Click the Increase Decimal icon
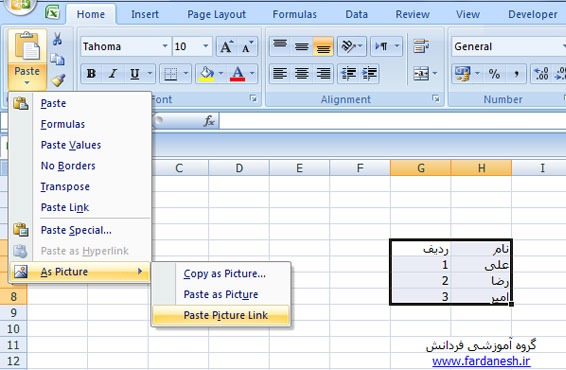The width and height of the screenshot is (566, 370). [x=541, y=74]
